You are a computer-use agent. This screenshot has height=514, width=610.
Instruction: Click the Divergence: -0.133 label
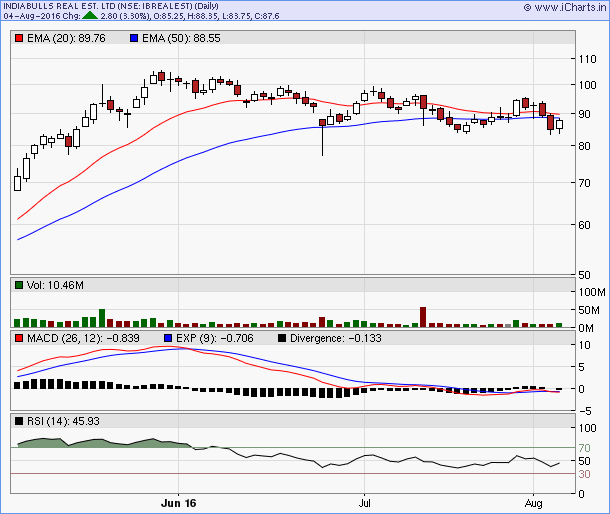pos(336,338)
